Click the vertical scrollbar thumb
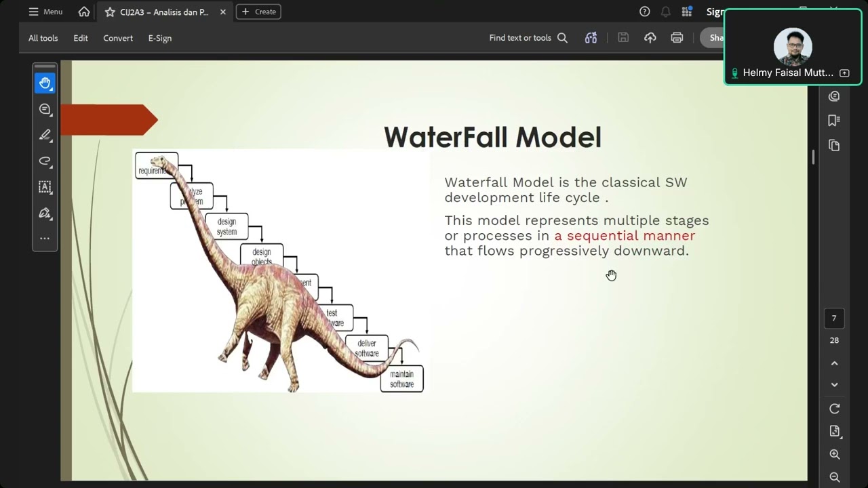This screenshot has width=868, height=488. pyautogui.click(x=813, y=157)
